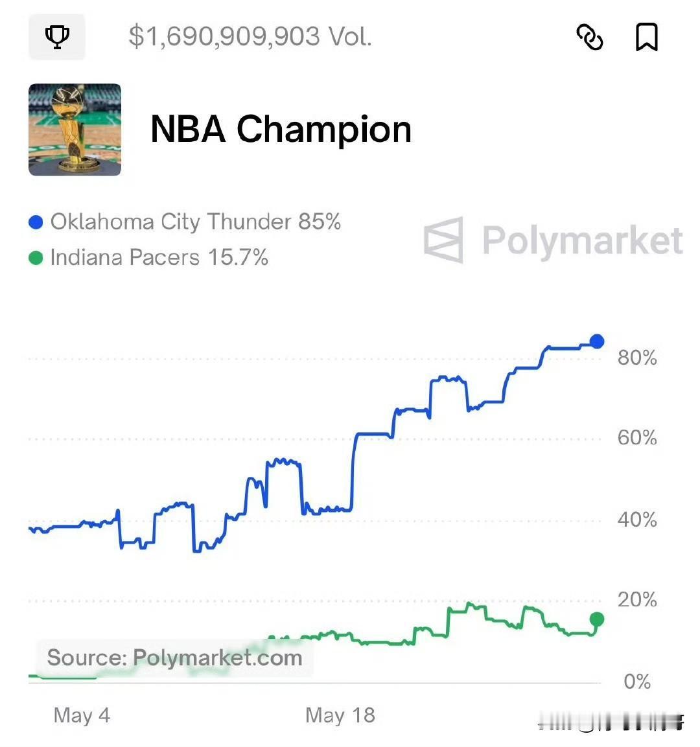Select the May 4 date on axis

[x=82, y=715]
